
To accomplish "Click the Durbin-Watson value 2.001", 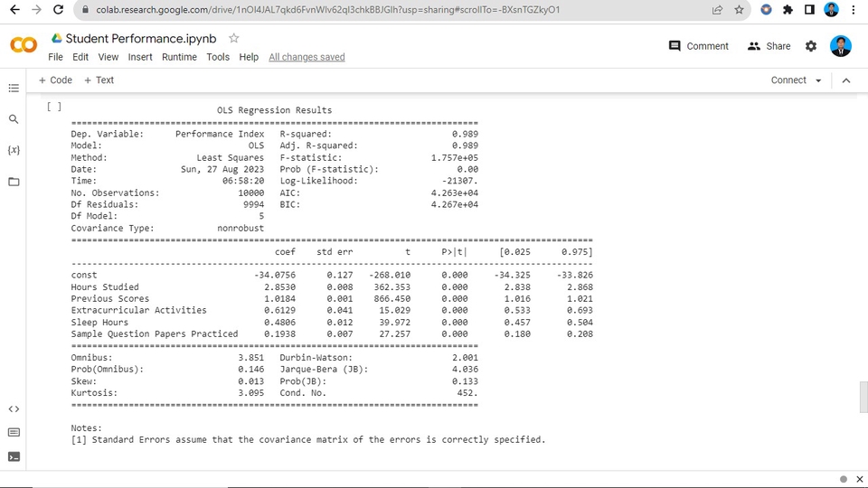I will click(x=465, y=358).
